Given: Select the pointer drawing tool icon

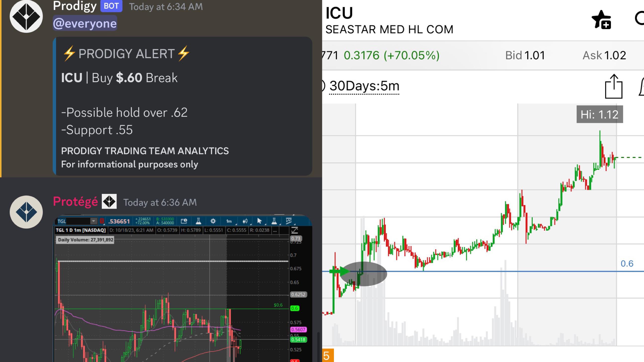Looking at the screenshot, I should coord(259,221).
